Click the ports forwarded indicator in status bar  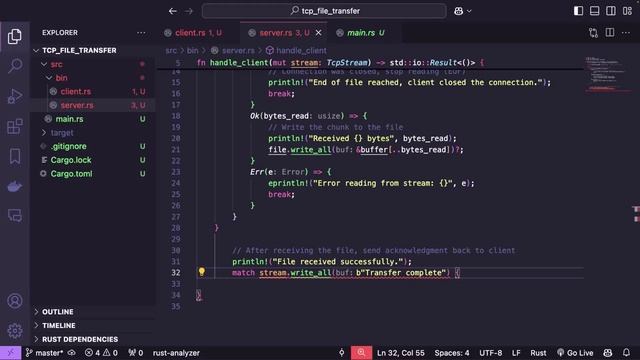click(136, 353)
